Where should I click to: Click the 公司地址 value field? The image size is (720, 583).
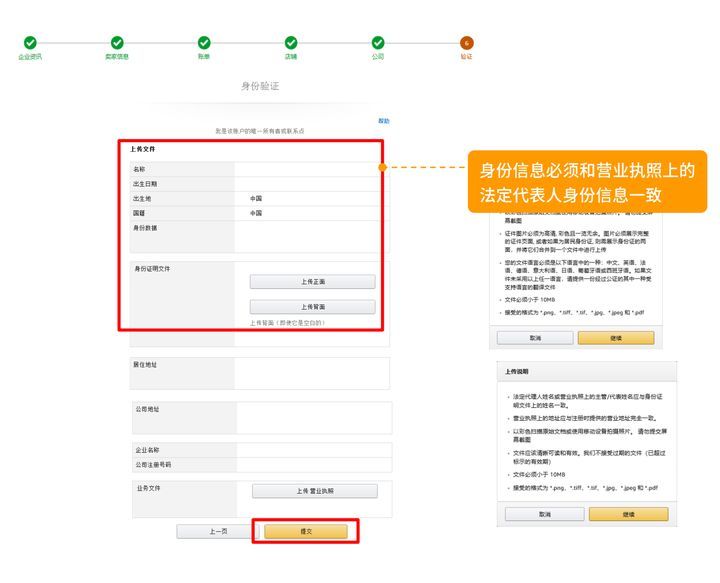[x=314, y=418]
